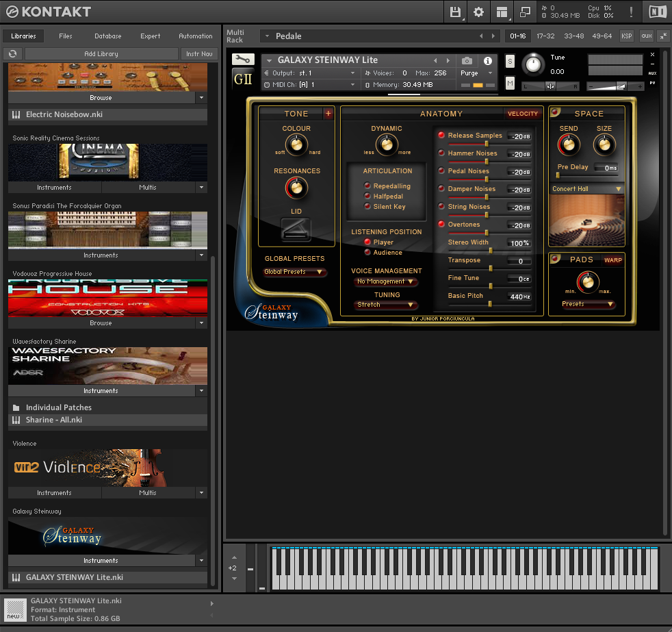The height and width of the screenshot is (632, 672).
Task: Enable Silent Key articulation
Action: coord(367,206)
